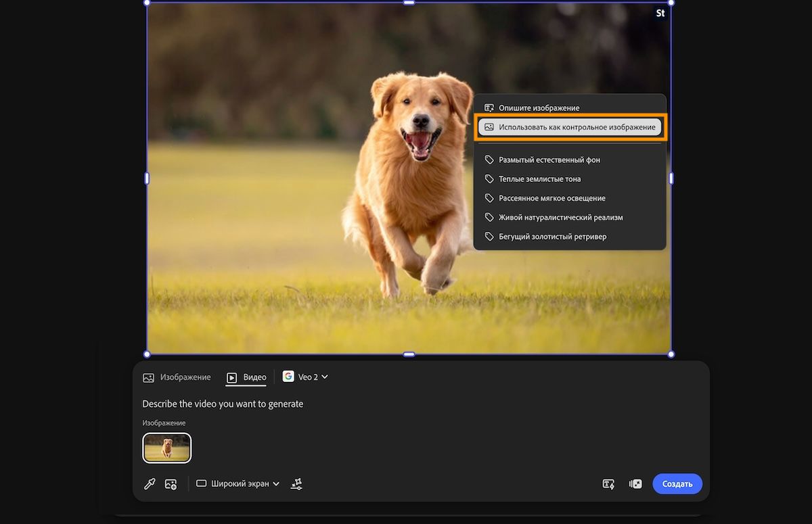This screenshot has width=812, height=524.
Task: Click the Google logo beside Veo 2
Action: point(288,377)
